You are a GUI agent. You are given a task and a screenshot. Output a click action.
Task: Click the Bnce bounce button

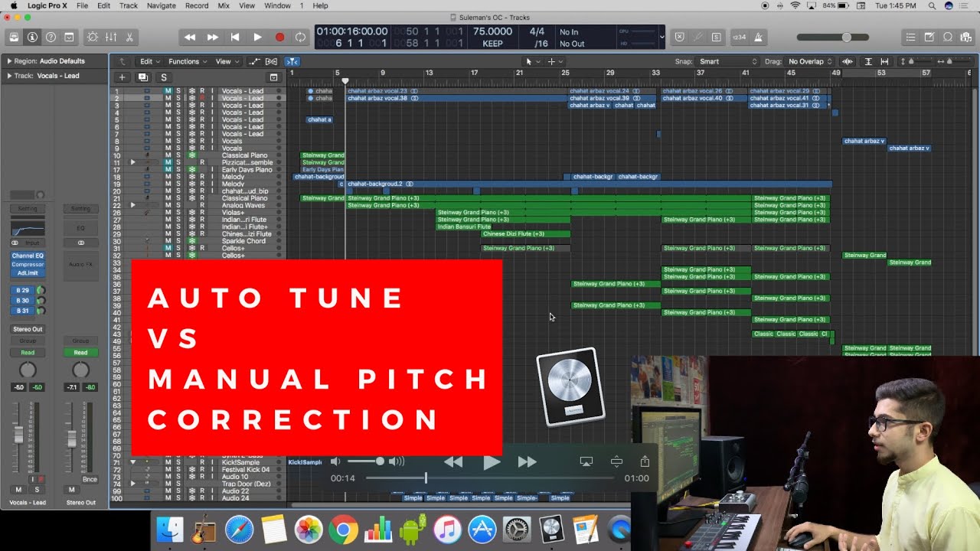pyautogui.click(x=90, y=479)
